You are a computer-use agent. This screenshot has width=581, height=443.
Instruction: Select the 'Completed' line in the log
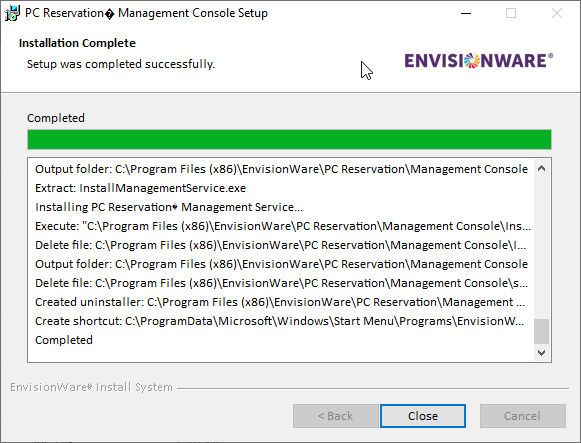(64, 340)
